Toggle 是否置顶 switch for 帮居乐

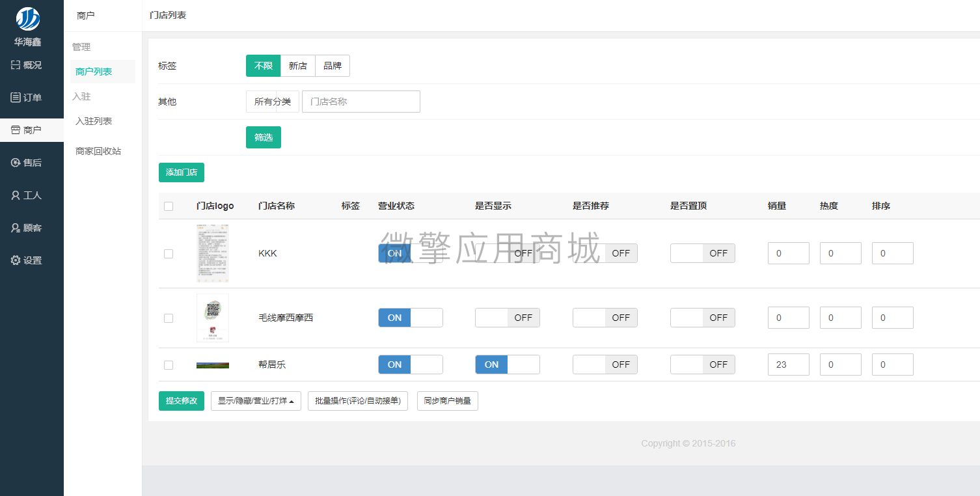[703, 365]
